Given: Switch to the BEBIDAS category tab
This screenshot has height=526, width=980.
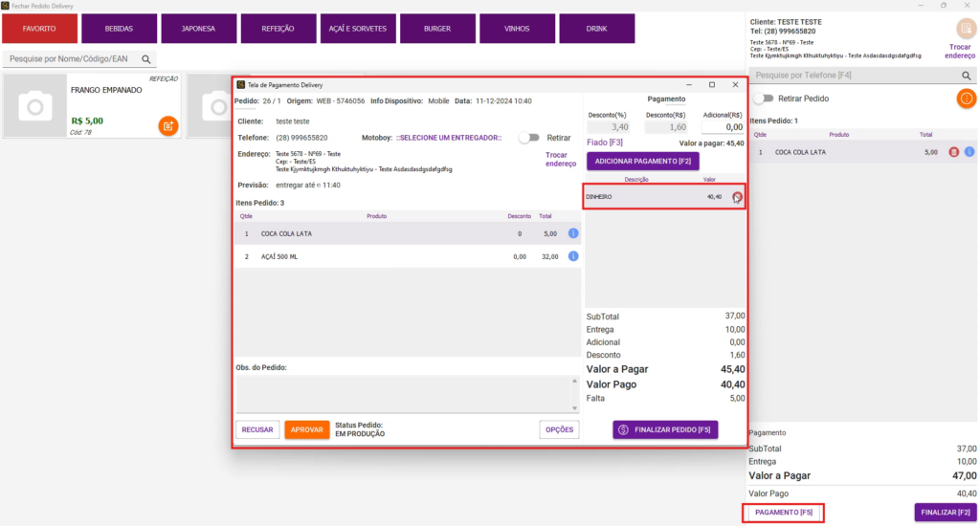Looking at the screenshot, I should pos(120,29).
